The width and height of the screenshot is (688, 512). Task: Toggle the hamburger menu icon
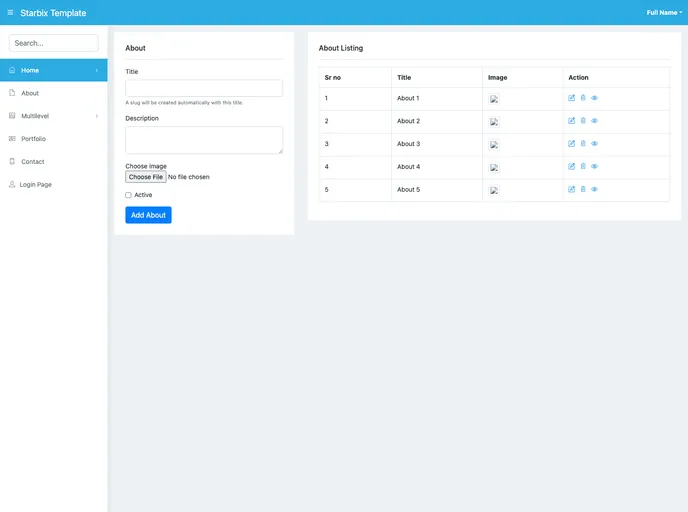10,13
